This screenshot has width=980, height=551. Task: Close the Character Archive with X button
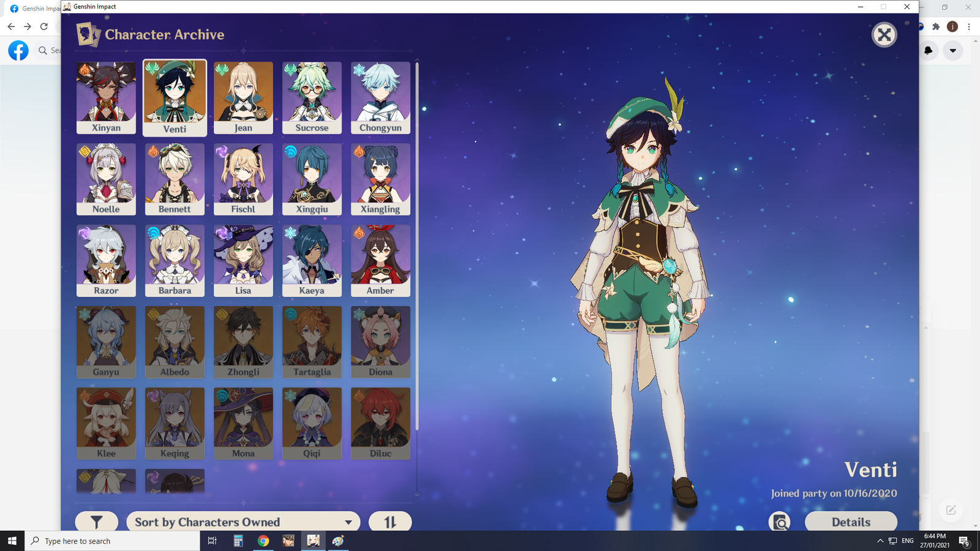(x=884, y=35)
